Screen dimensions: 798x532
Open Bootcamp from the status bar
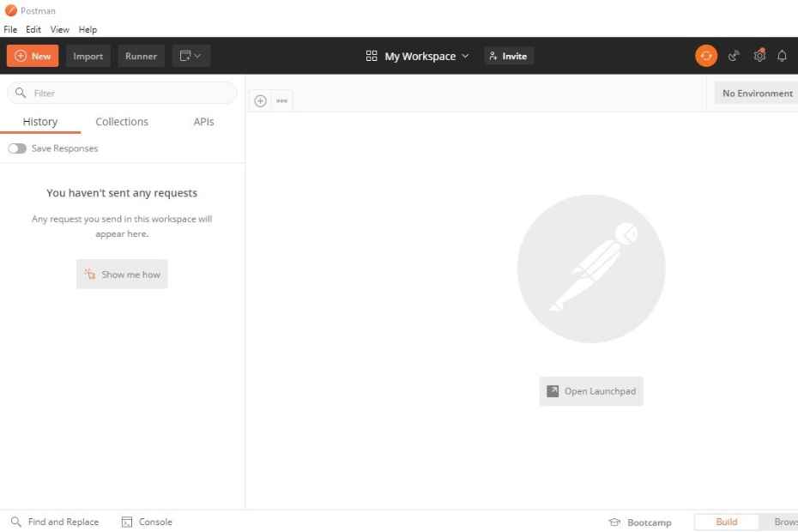(x=640, y=522)
